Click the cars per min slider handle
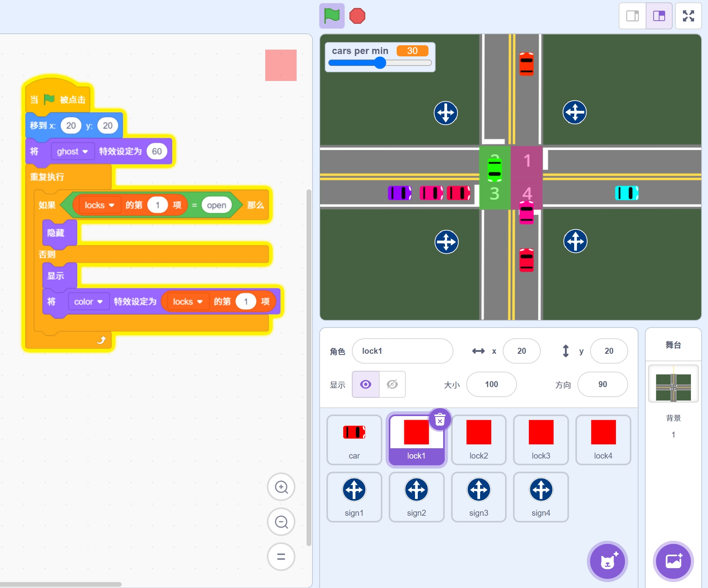This screenshot has height=588, width=708. pyautogui.click(x=380, y=63)
